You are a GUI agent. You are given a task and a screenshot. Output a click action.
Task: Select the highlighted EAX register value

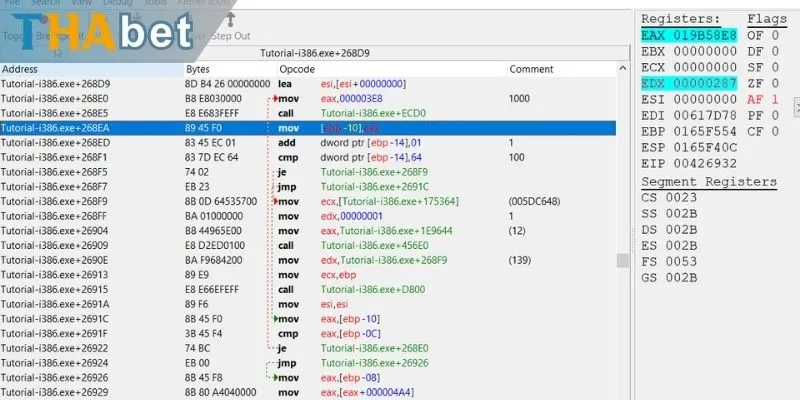pos(704,35)
